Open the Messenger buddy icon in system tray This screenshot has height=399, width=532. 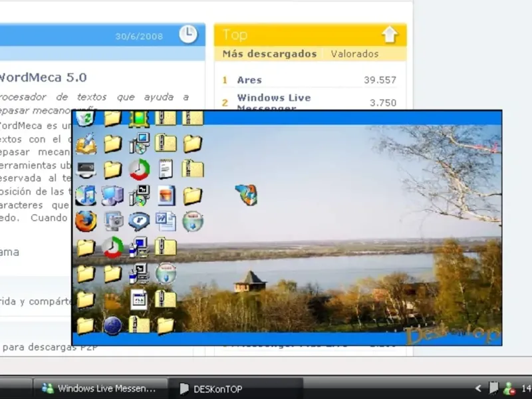pyautogui.click(x=509, y=389)
